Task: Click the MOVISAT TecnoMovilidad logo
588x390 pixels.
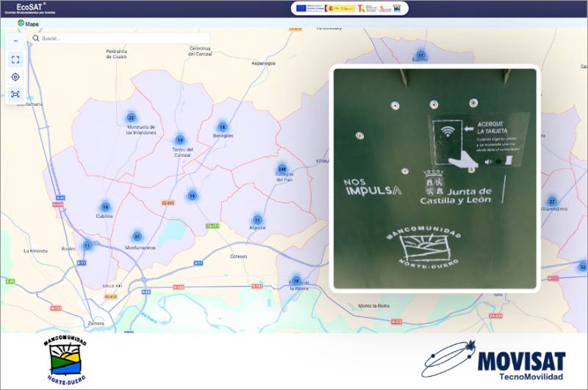Action: [494, 361]
